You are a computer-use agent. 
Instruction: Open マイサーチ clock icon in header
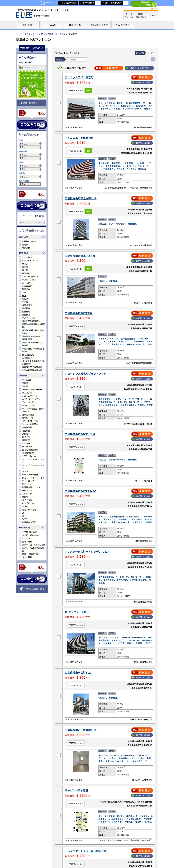tap(43, 3)
